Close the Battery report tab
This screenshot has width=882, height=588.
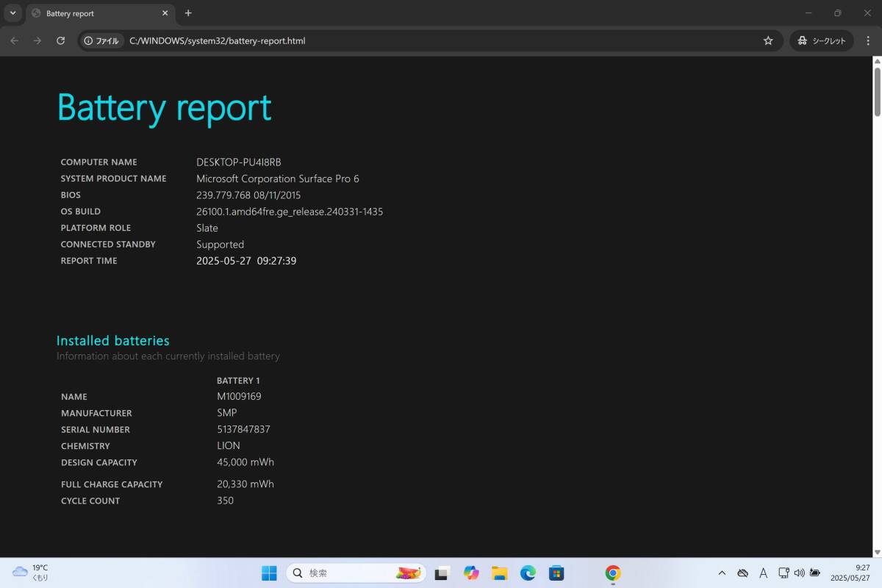[165, 13]
